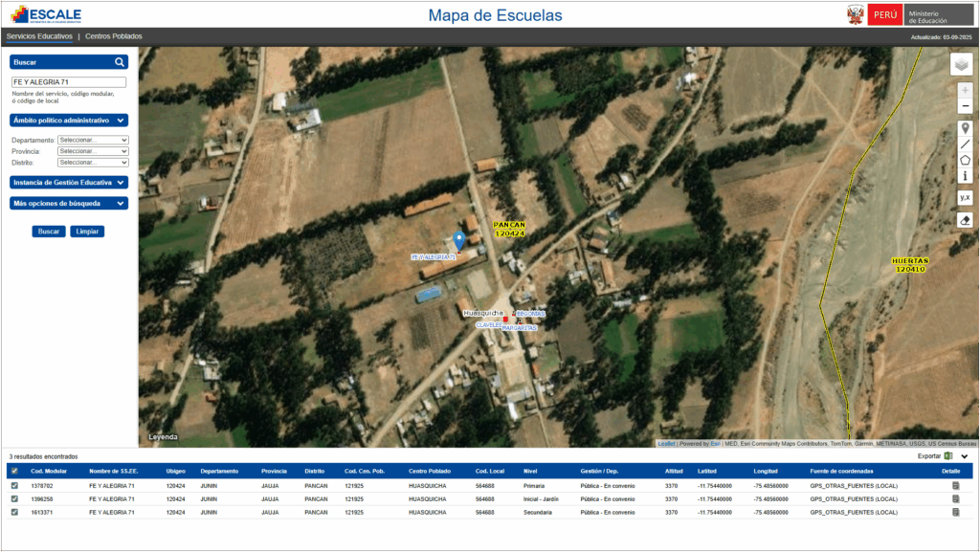Image resolution: width=980 pixels, height=552 pixels.
Task: Open the y,x coordinates tool
Action: (x=965, y=198)
